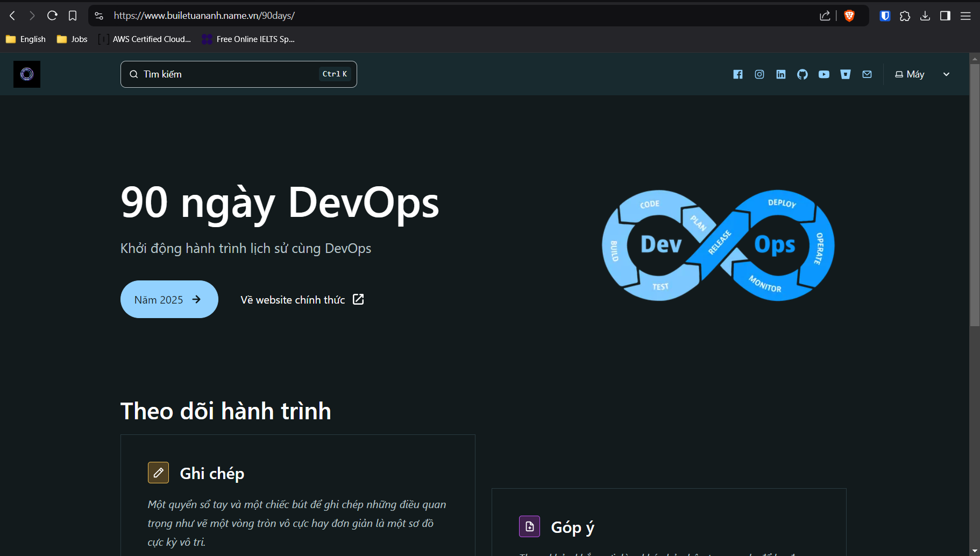Open the Bitbucket icon link

coord(846,74)
